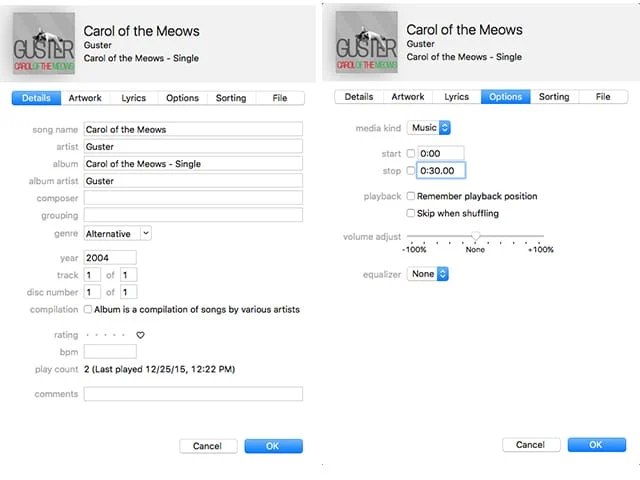Viewport: 640px width, 480px height.
Task: Click OK in the Options window
Action: (x=596, y=445)
